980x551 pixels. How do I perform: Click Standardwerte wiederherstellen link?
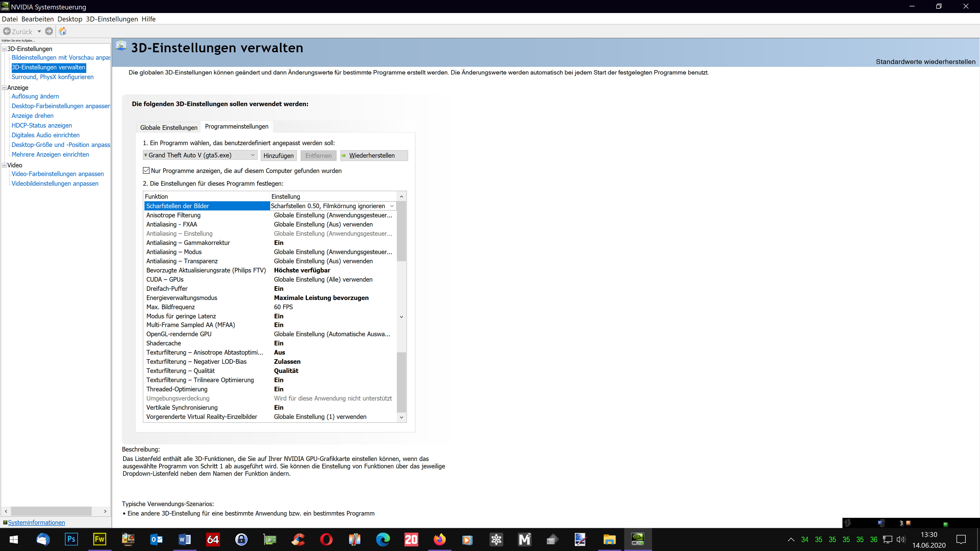coord(925,61)
